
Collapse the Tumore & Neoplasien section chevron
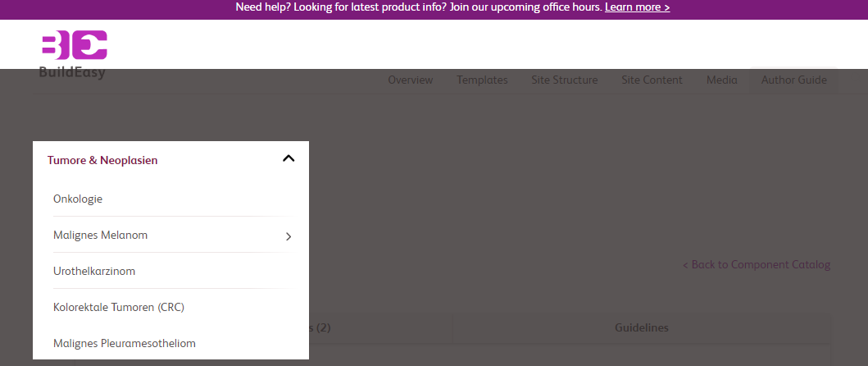point(289,158)
